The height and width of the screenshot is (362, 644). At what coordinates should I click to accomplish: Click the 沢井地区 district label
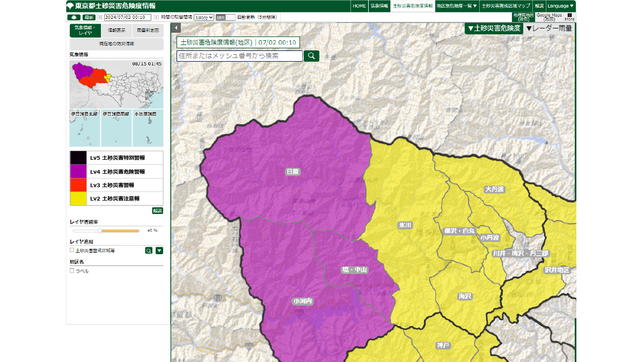coord(557,270)
